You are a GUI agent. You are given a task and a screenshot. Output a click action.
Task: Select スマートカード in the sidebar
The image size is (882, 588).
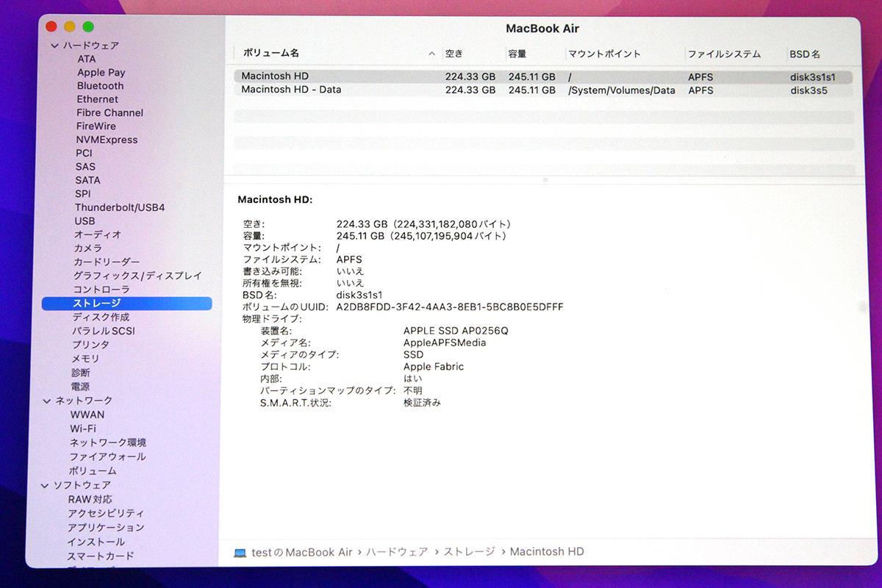[101, 556]
